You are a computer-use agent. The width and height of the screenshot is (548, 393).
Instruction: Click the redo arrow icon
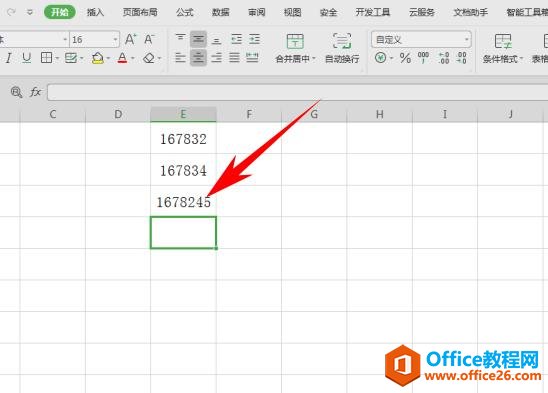[x=11, y=12]
